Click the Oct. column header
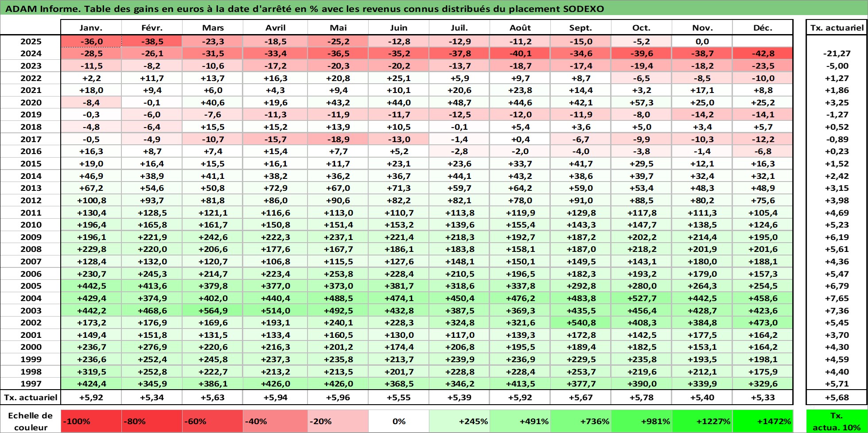Image resolution: width=868 pixels, height=433 pixels. point(642,27)
